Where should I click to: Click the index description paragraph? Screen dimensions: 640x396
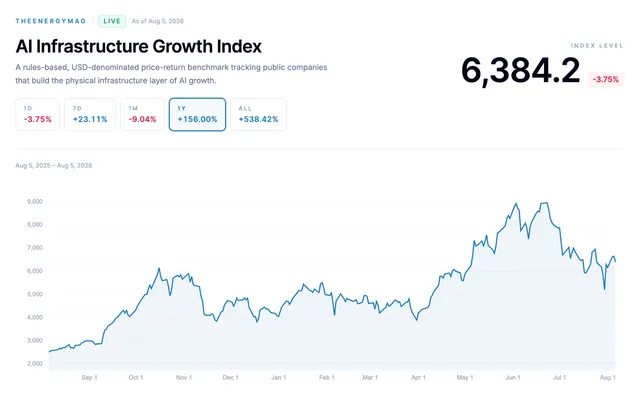pos(171,74)
